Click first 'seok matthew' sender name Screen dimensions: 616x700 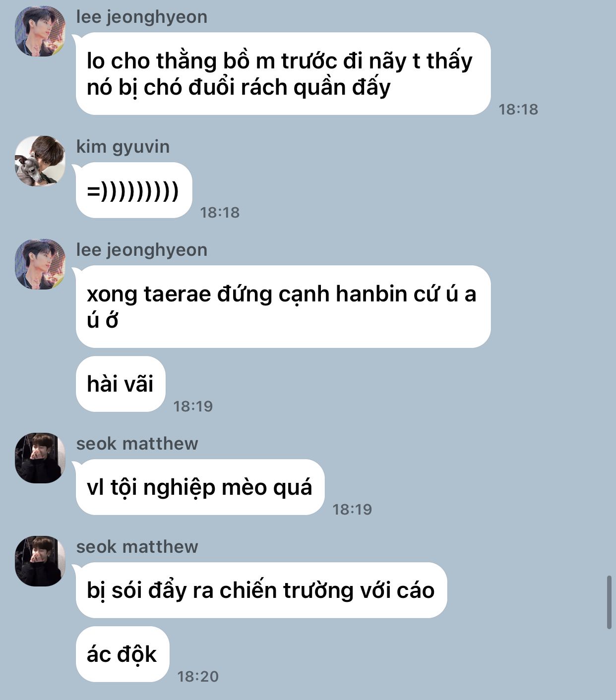tap(137, 443)
